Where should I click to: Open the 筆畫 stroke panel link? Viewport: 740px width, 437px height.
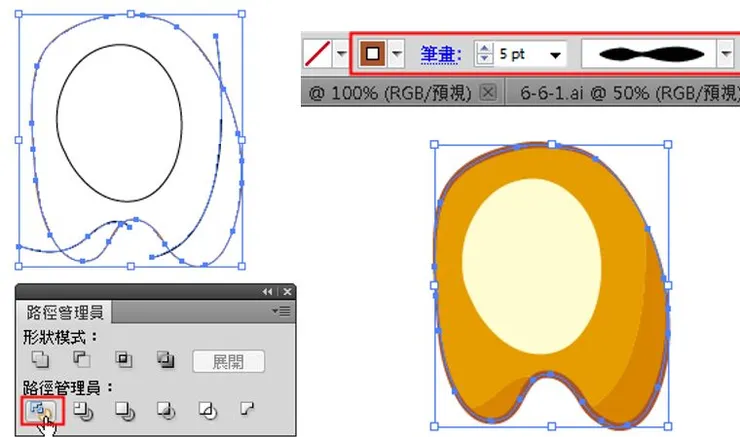pos(440,54)
